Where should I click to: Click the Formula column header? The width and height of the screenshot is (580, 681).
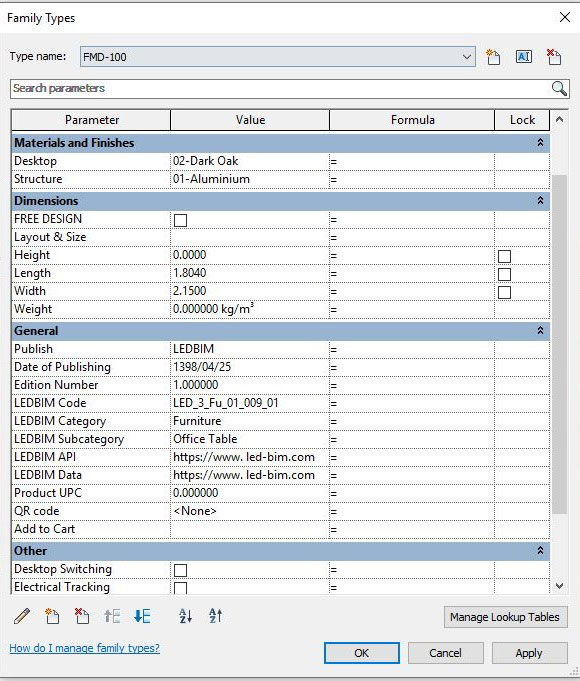coord(412,120)
